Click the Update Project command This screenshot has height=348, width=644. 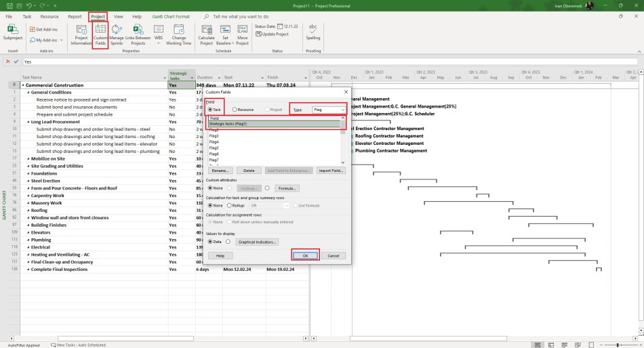[272, 34]
